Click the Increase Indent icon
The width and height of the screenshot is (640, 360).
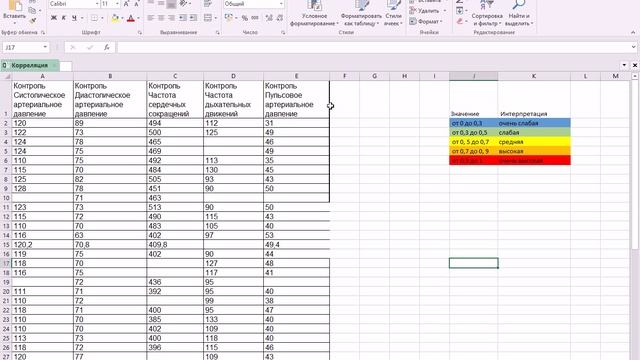coord(193,18)
